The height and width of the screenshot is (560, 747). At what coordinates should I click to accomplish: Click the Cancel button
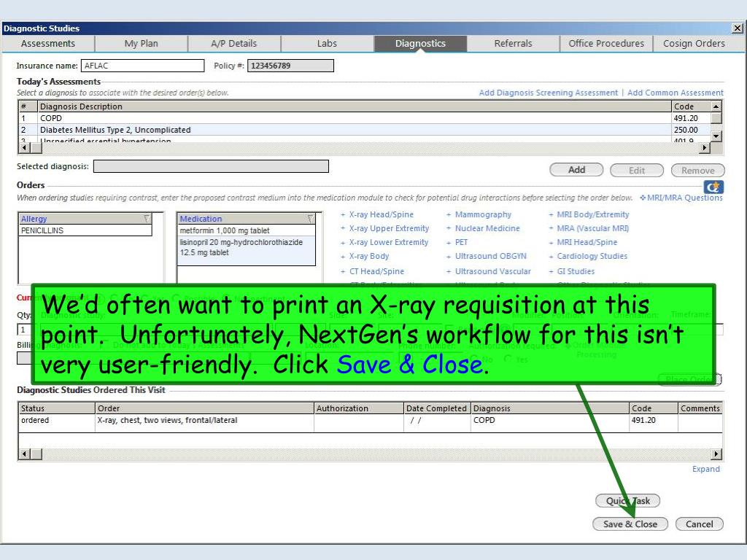pos(699,524)
